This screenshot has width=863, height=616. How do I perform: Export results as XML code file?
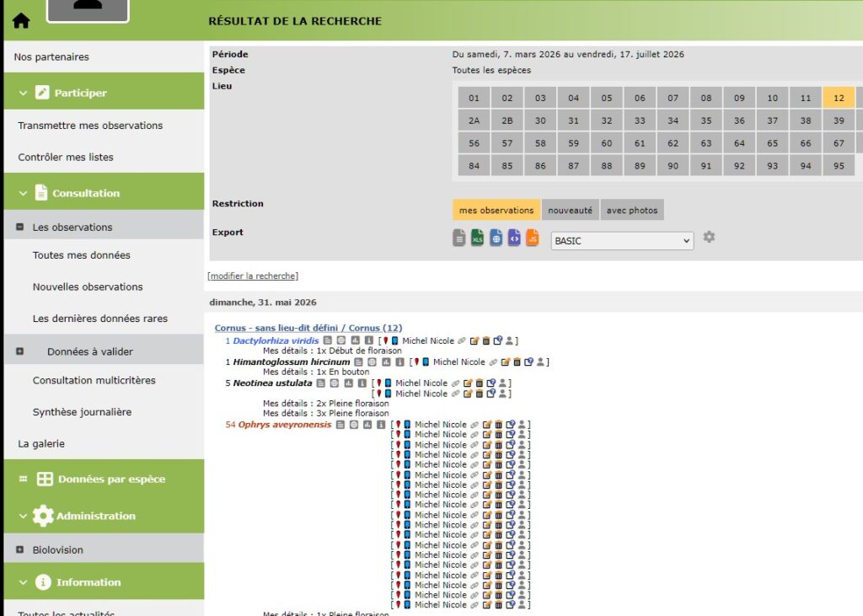[x=514, y=238]
